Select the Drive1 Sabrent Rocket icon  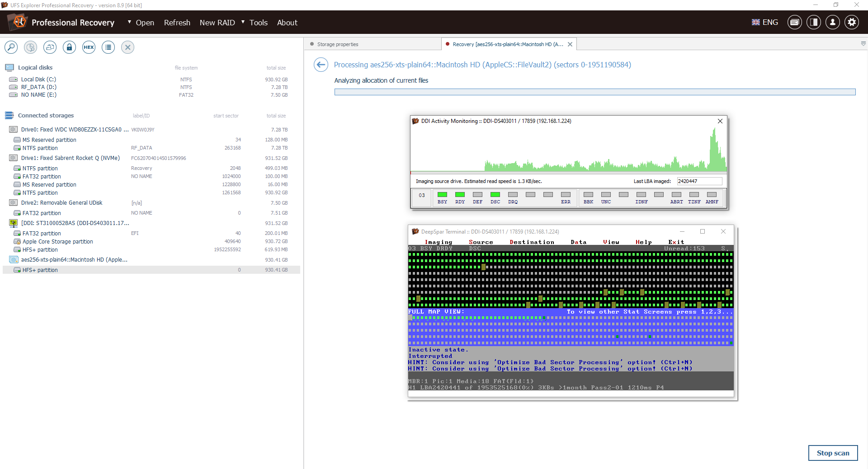14,158
